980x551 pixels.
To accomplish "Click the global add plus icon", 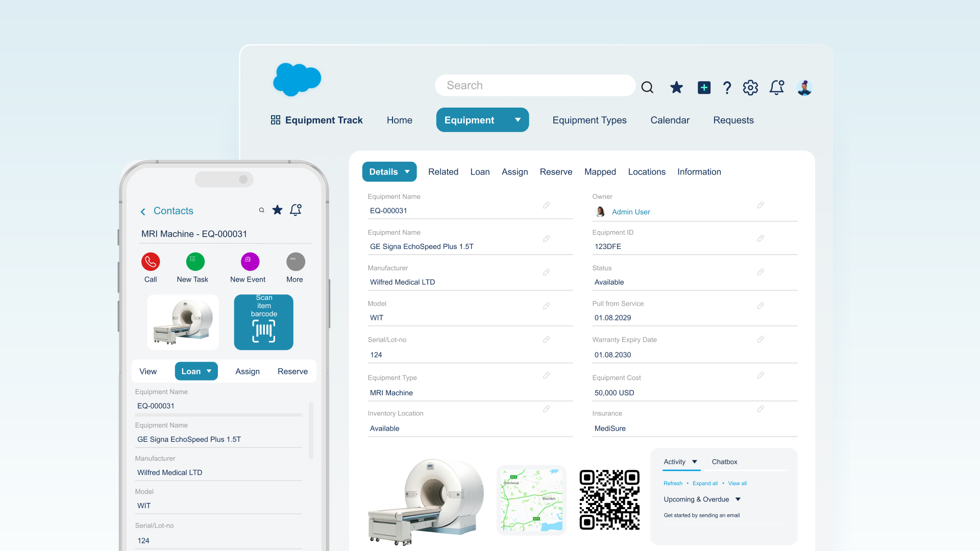I will (x=704, y=88).
